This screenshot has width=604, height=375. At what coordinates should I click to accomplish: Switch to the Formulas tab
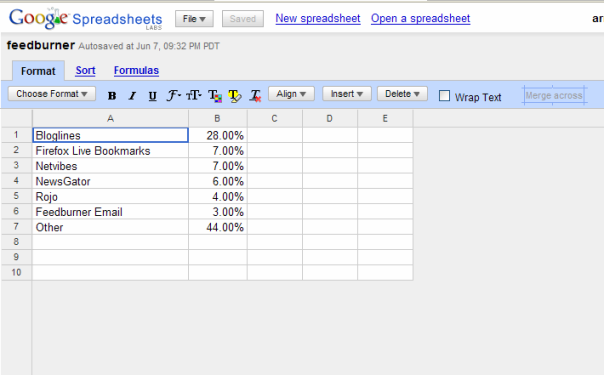(x=136, y=70)
